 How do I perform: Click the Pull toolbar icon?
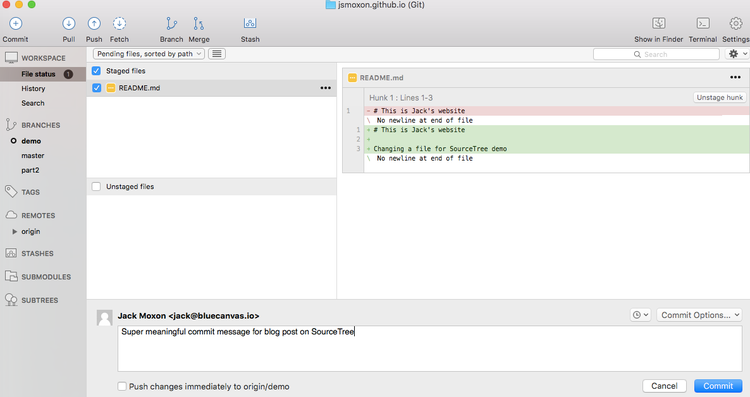(69, 23)
